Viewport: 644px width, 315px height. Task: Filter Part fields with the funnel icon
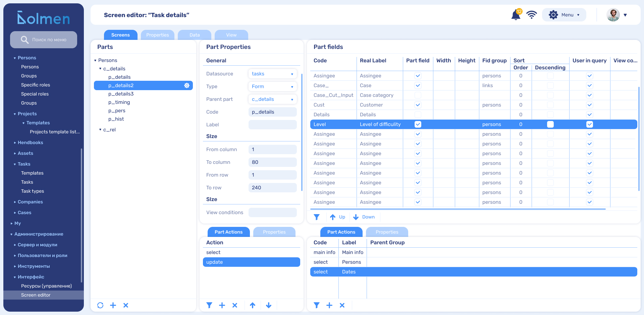tap(317, 217)
